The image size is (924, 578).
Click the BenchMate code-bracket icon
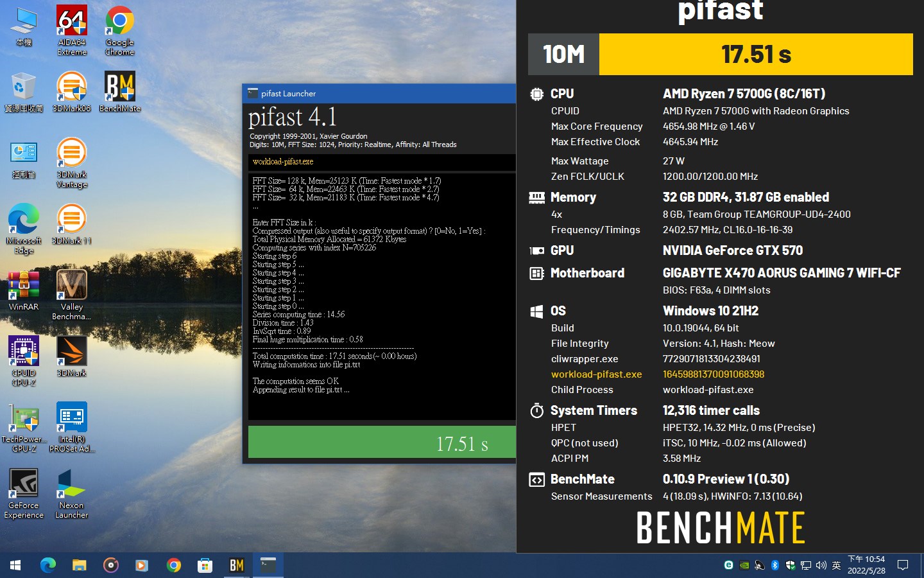pos(536,480)
